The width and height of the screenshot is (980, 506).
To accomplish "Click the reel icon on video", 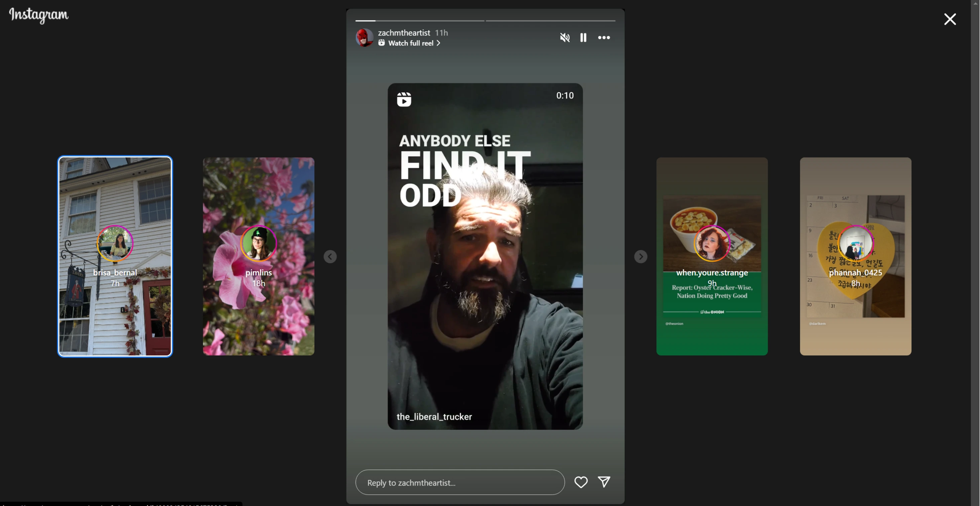I will pyautogui.click(x=404, y=99).
